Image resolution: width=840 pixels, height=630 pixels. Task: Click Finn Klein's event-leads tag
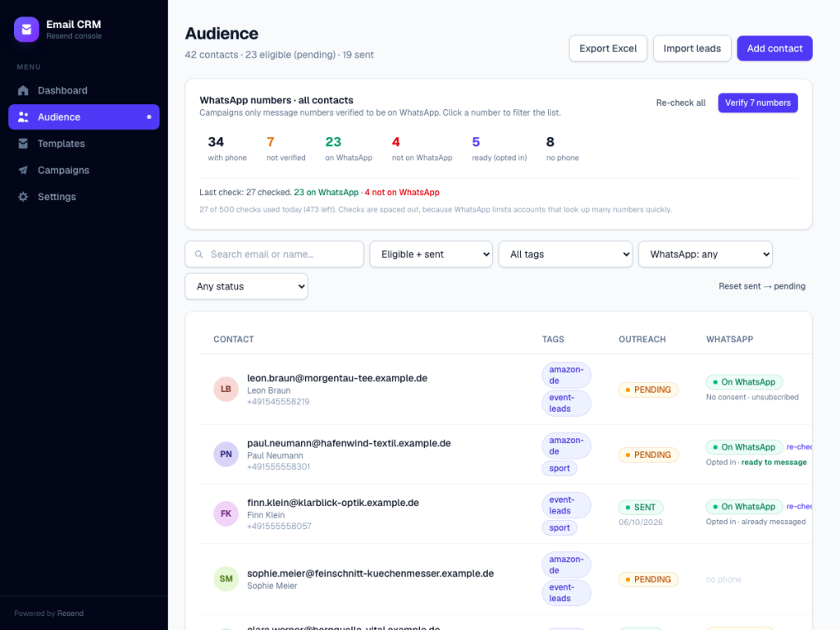[x=566, y=505]
